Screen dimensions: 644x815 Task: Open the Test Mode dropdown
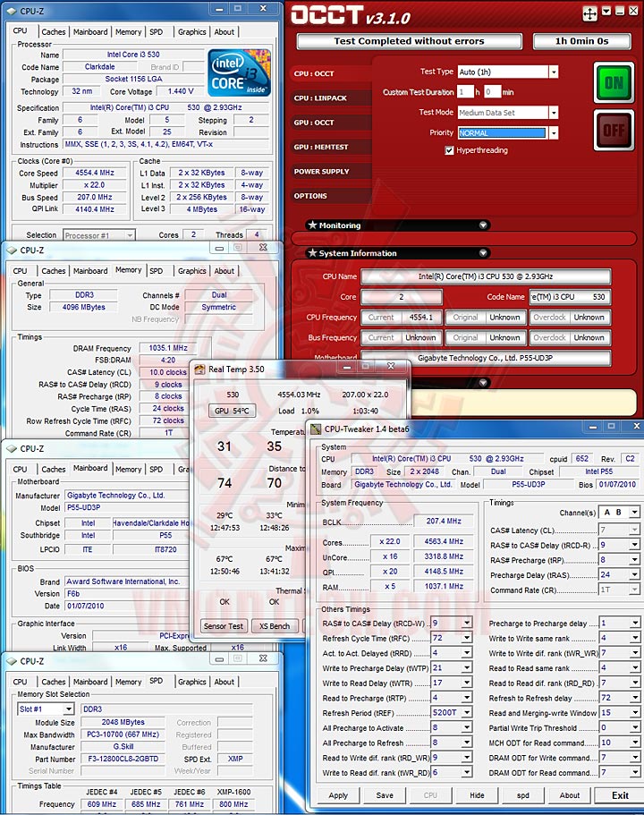point(554,112)
